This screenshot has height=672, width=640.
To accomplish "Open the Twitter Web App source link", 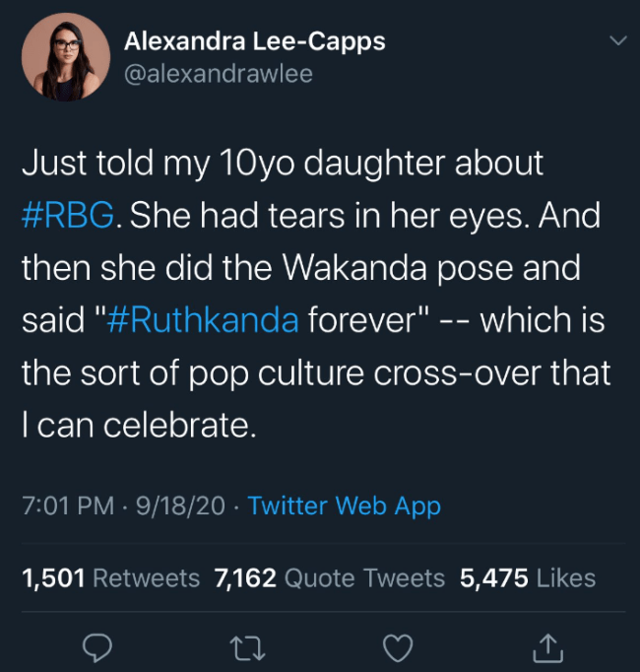I will tap(344, 505).
